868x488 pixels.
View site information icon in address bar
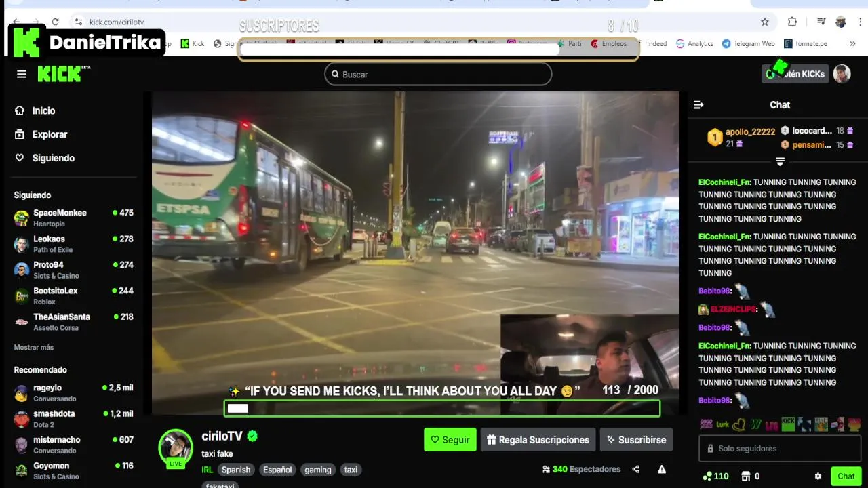point(79,22)
